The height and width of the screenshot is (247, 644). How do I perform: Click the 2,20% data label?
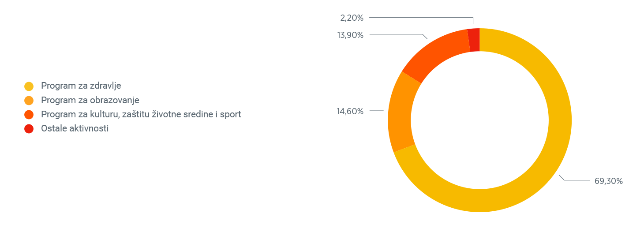pos(352,18)
